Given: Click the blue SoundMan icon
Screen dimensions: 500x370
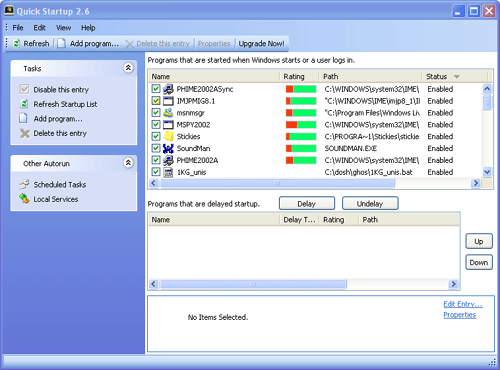Looking at the screenshot, I should click(168, 148).
